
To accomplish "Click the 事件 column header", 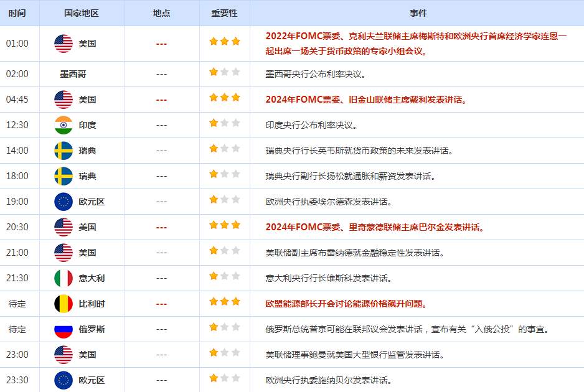I will point(418,14).
